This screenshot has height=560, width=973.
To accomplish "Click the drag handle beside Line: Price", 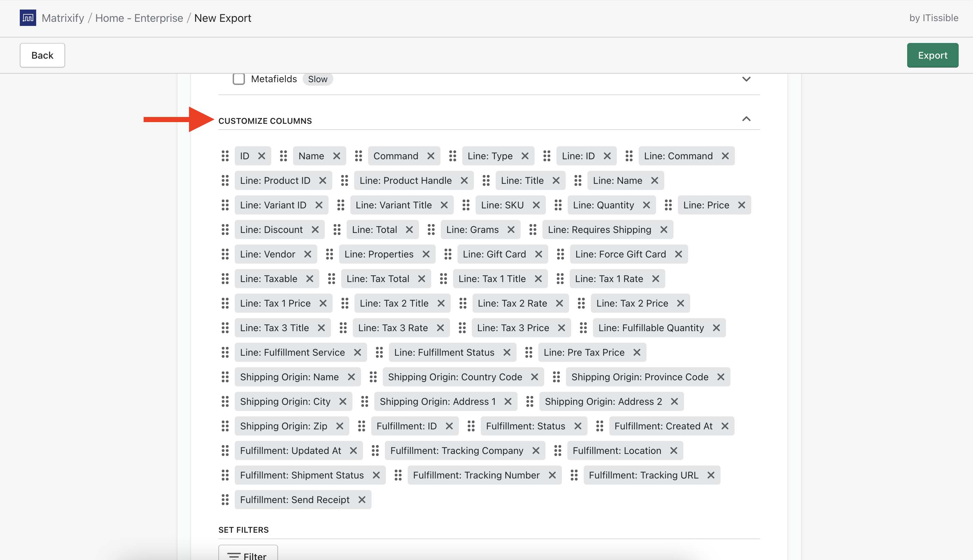I will [x=668, y=205].
